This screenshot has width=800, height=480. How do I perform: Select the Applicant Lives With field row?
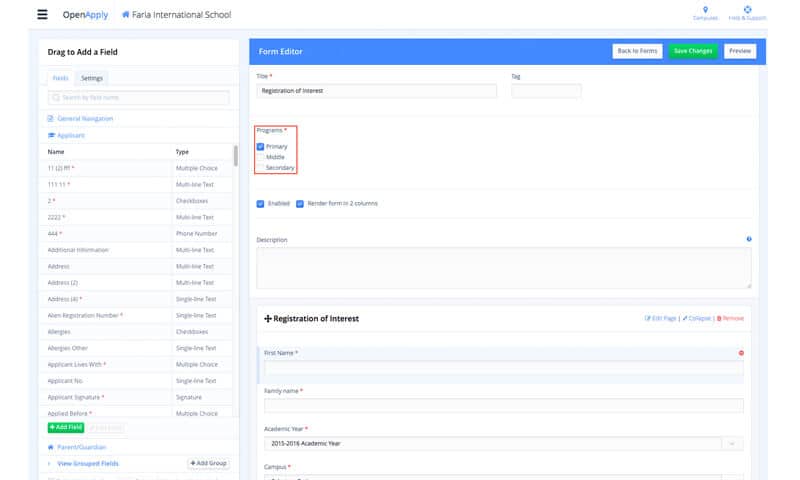point(136,365)
